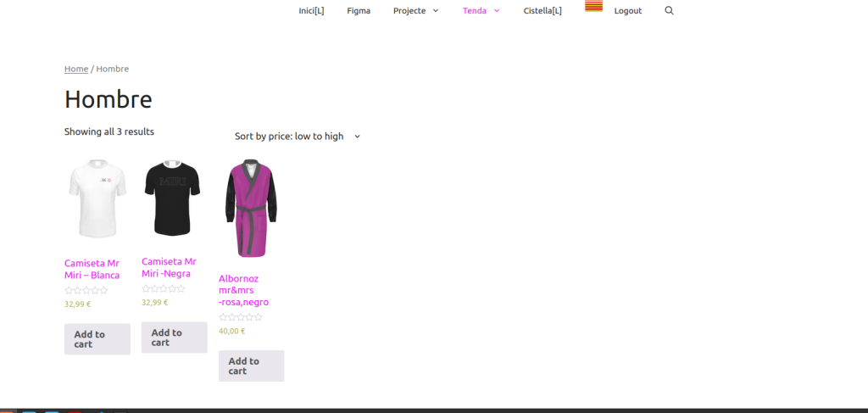868x413 pixels.
Task: Click the search magnifier icon in navigation
Action: pyautogui.click(x=669, y=11)
